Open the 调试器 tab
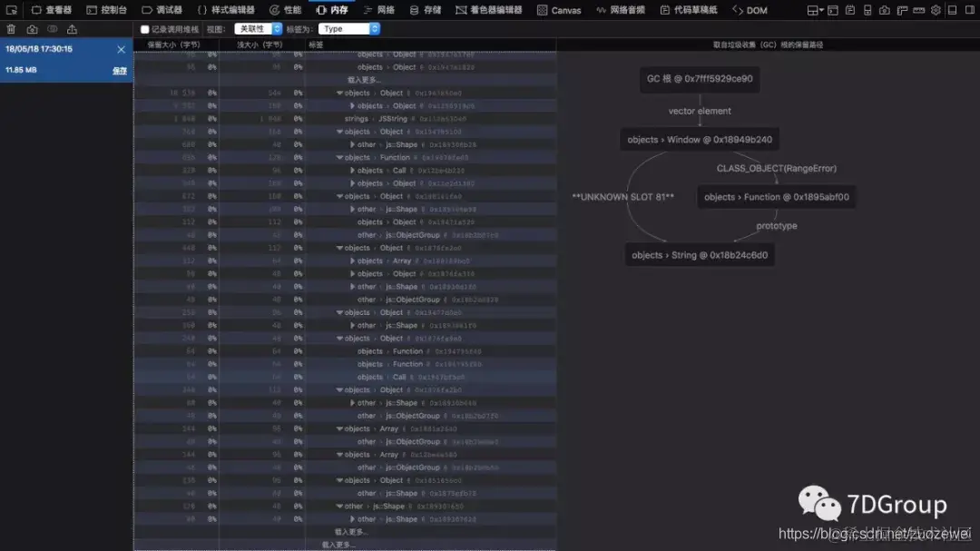Screen dimensions: 980x551 162,10
